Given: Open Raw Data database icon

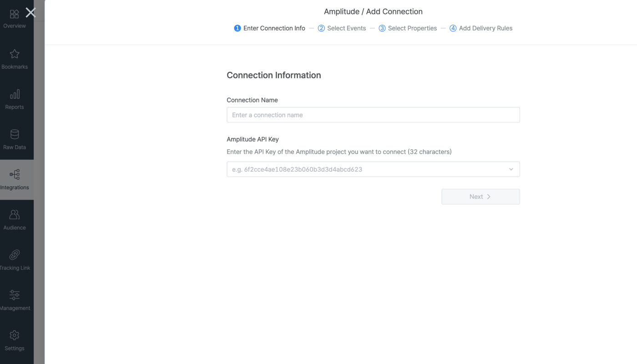Looking at the screenshot, I should (15, 134).
